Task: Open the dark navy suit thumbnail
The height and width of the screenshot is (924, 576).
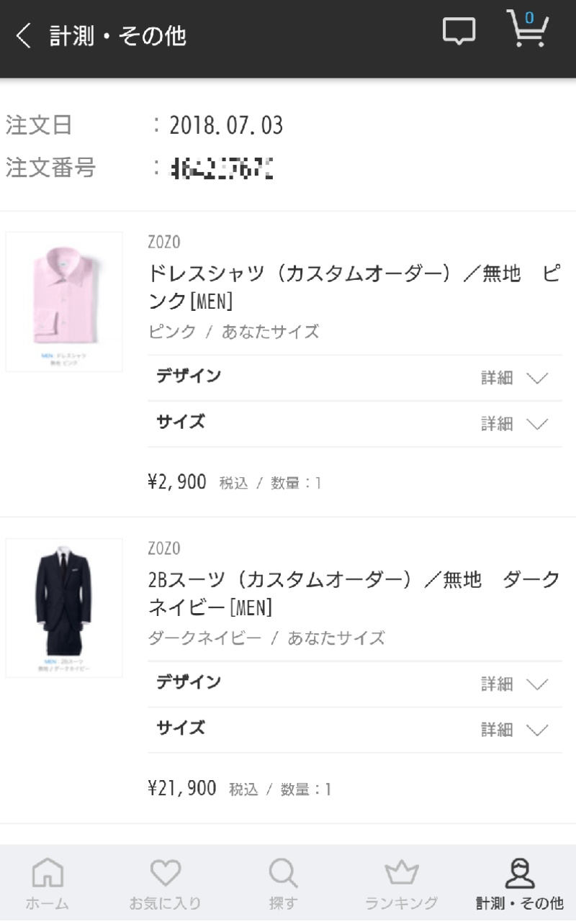Action: point(64,607)
